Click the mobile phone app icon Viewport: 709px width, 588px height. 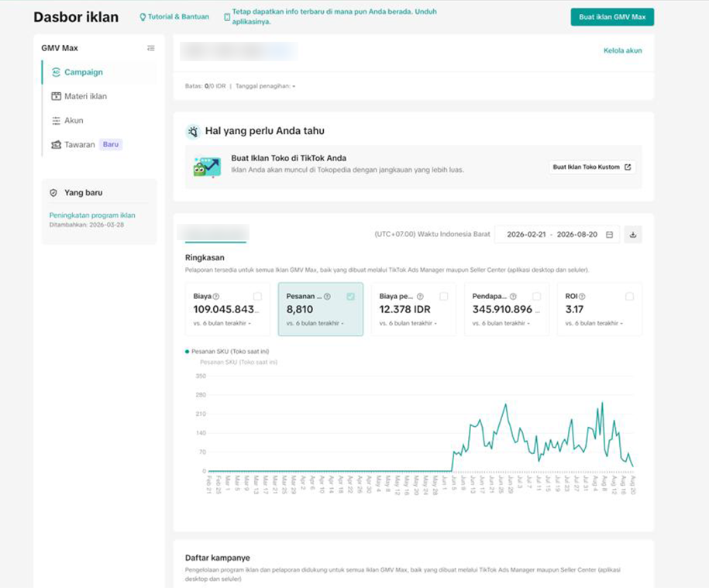227,17
